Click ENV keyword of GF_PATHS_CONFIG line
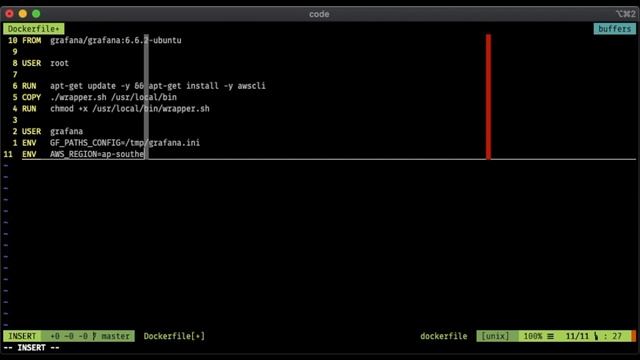Screen dimensions: 640x360 pos(29,143)
